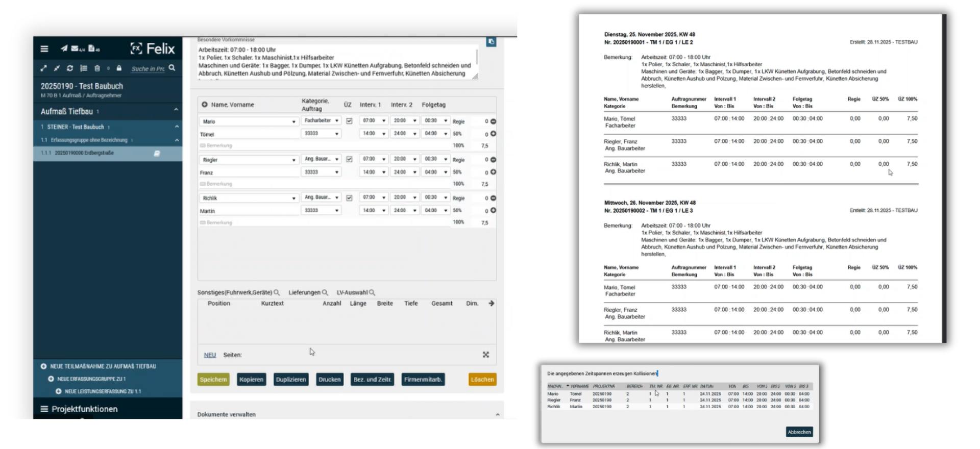This screenshot has height=449, width=980.
Task: Open Mario's Interv. 1 start time 07:00 dropdown
Action: 374,121
